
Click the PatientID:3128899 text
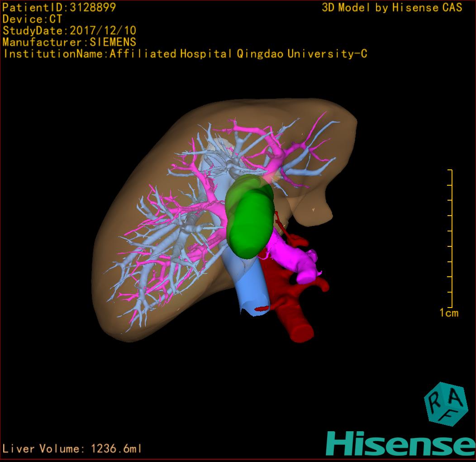pos(59,7)
